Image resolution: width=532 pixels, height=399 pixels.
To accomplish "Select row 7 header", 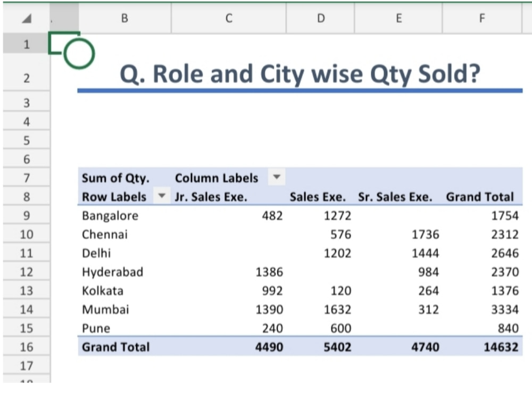I will point(27,178).
